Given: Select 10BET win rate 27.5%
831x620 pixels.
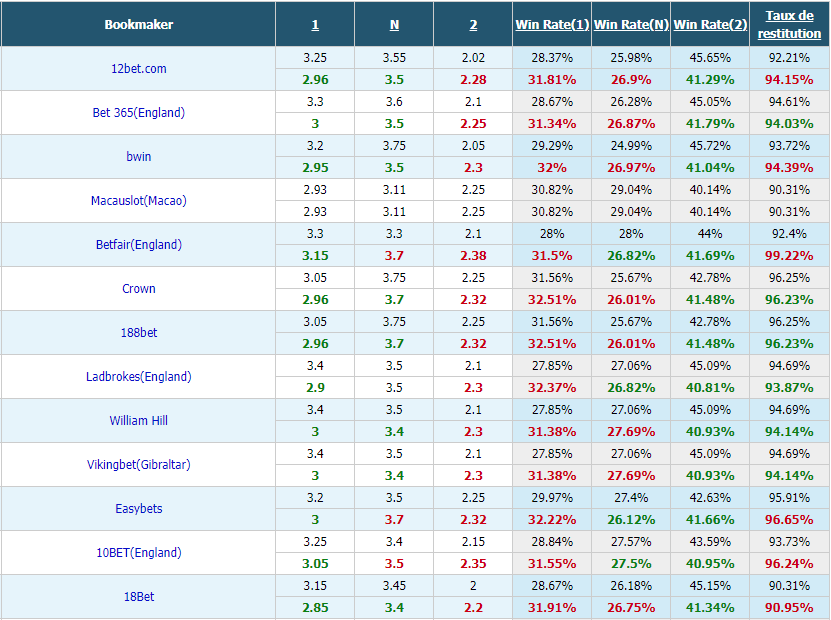Looking at the screenshot, I should [x=631, y=563].
